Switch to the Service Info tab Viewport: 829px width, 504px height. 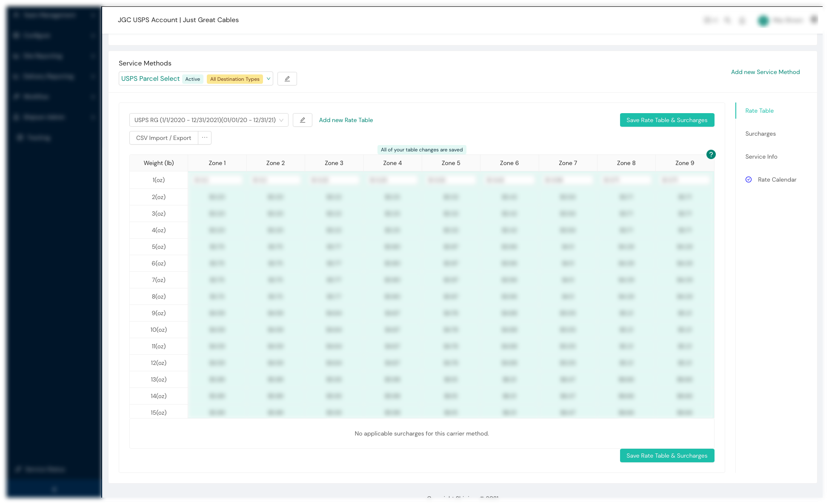pos(761,157)
